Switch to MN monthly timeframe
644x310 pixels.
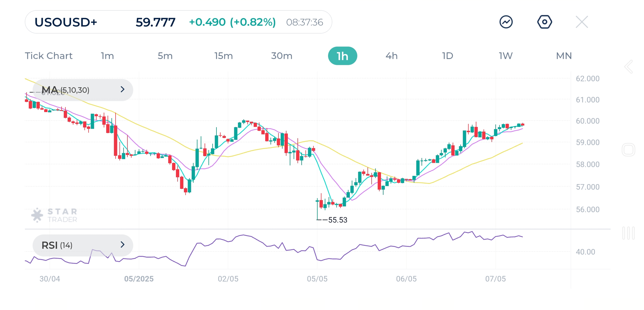tap(564, 56)
